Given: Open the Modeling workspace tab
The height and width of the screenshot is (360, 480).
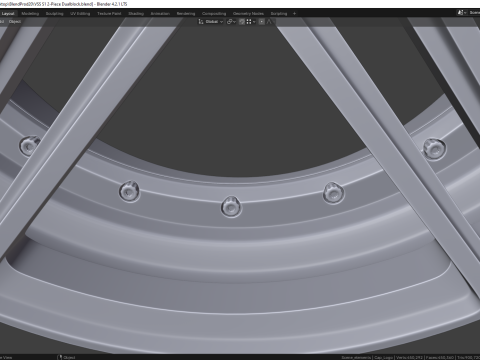Looking at the screenshot, I should pos(30,14).
